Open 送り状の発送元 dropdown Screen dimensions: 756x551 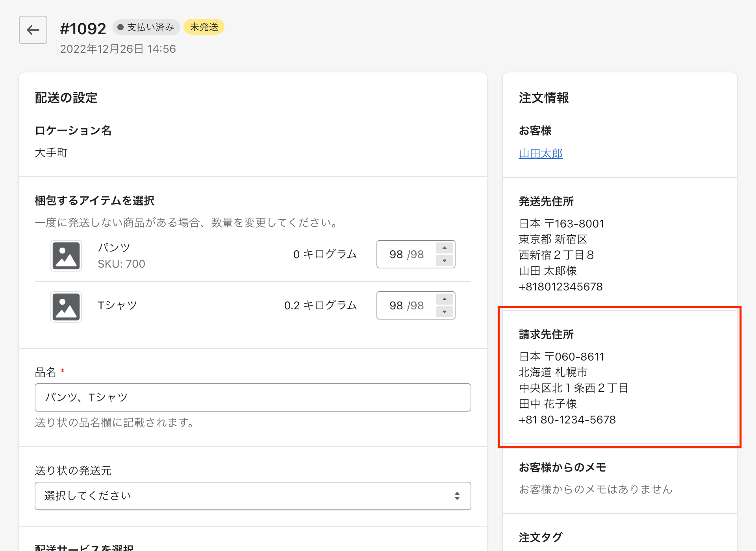253,496
